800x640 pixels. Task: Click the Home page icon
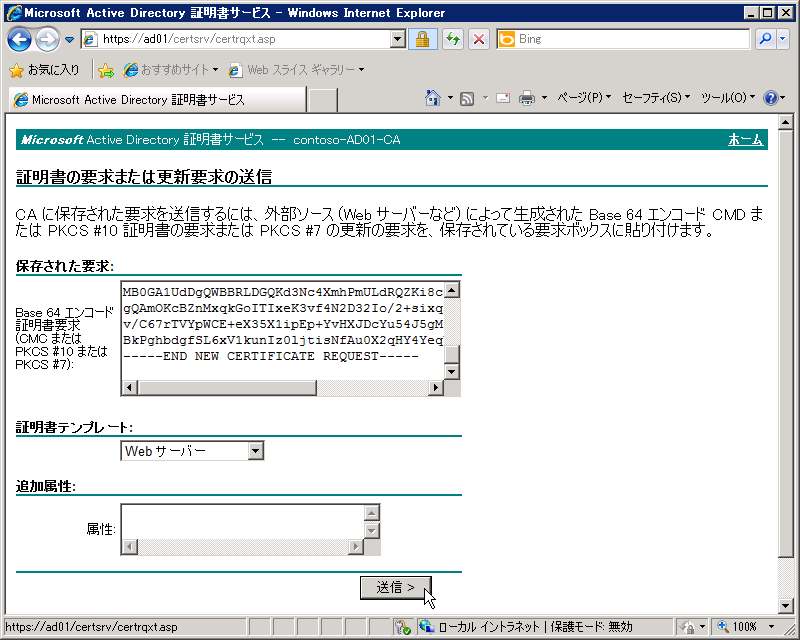click(x=433, y=97)
